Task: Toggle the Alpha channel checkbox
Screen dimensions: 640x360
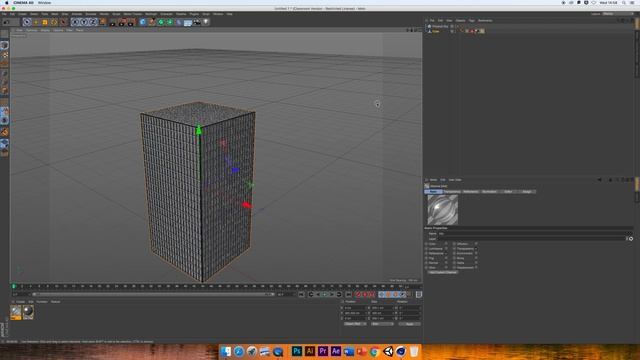Action: pos(476,263)
